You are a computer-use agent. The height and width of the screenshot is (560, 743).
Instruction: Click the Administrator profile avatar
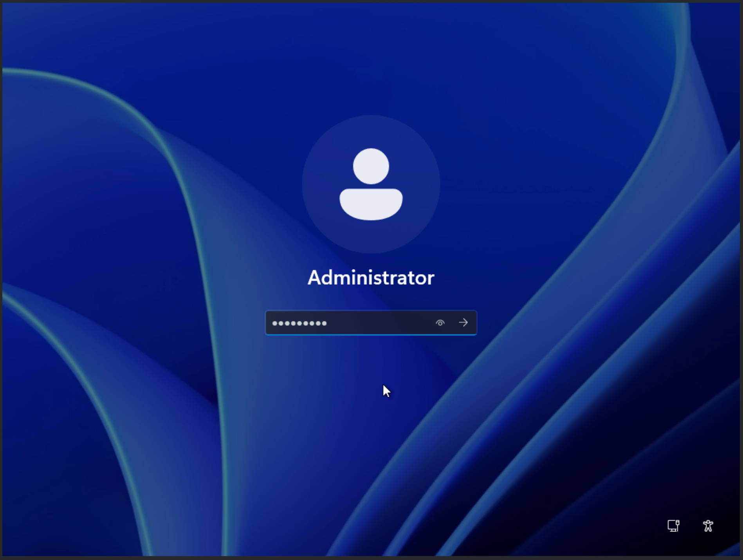[371, 183]
